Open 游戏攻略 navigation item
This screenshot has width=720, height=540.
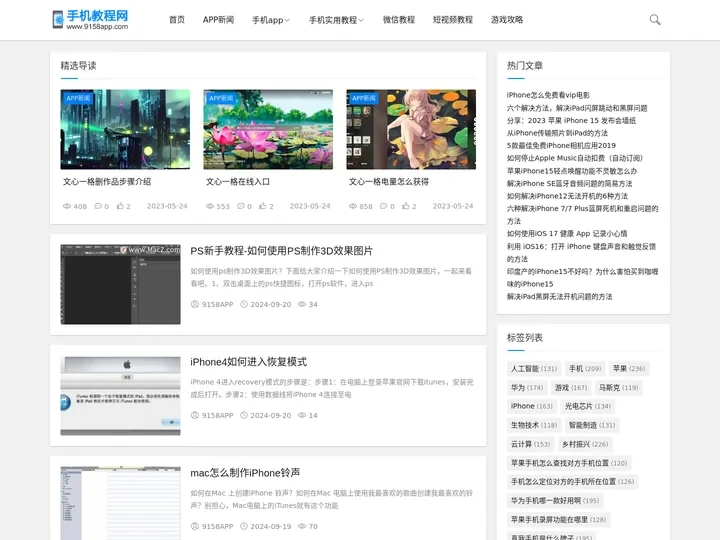(x=507, y=20)
